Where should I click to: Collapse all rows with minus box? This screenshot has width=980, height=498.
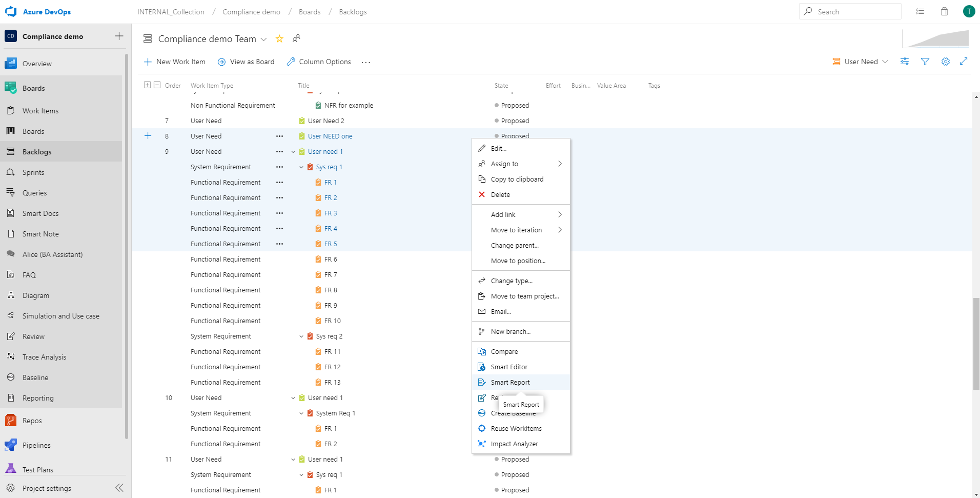[157, 85]
